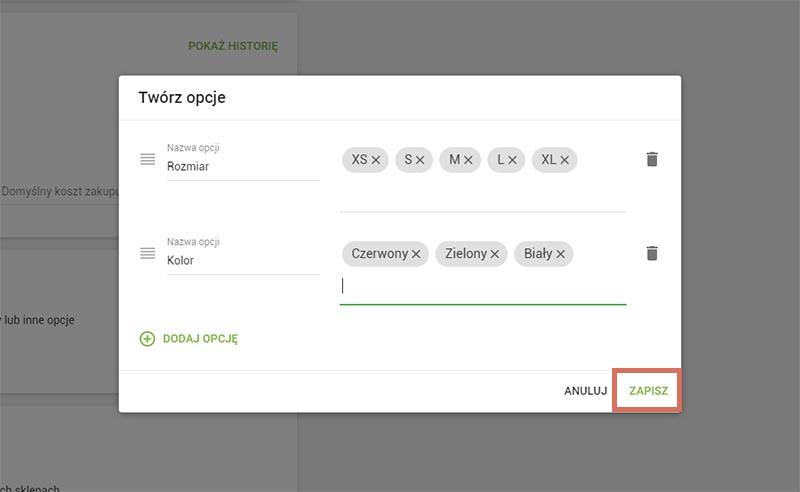The image size is (800, 492).
Task: Remove the XL size chip
Action: pyautogui.click(x=564, y=160)
